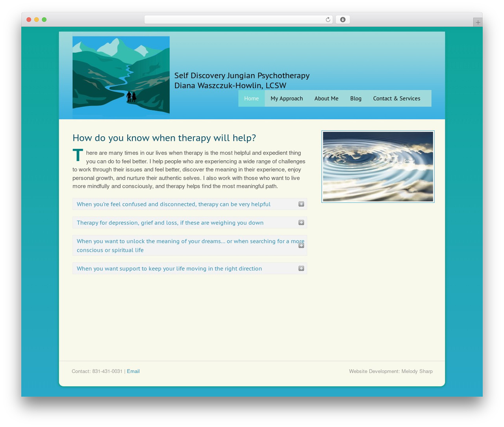
Task: Click footer text Website Development: Melody Sharp
Action: 391,371
